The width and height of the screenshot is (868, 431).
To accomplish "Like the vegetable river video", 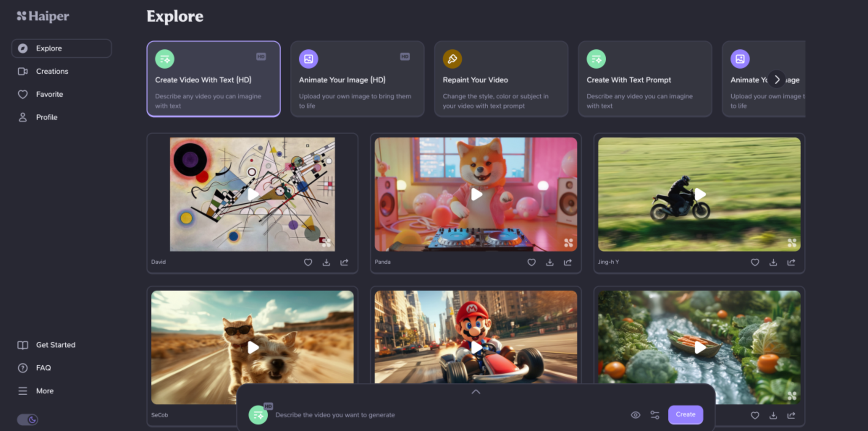I will pos(755,415).
